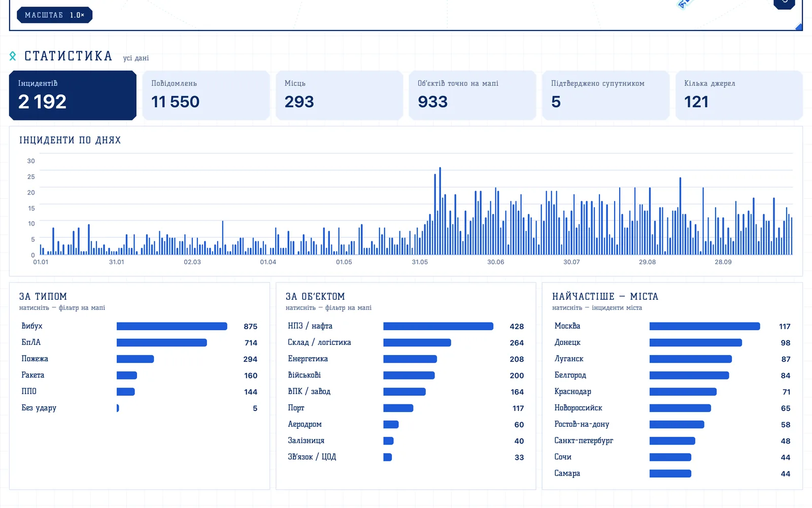Choose the Підтверджено супутником card

click(606, 96)
